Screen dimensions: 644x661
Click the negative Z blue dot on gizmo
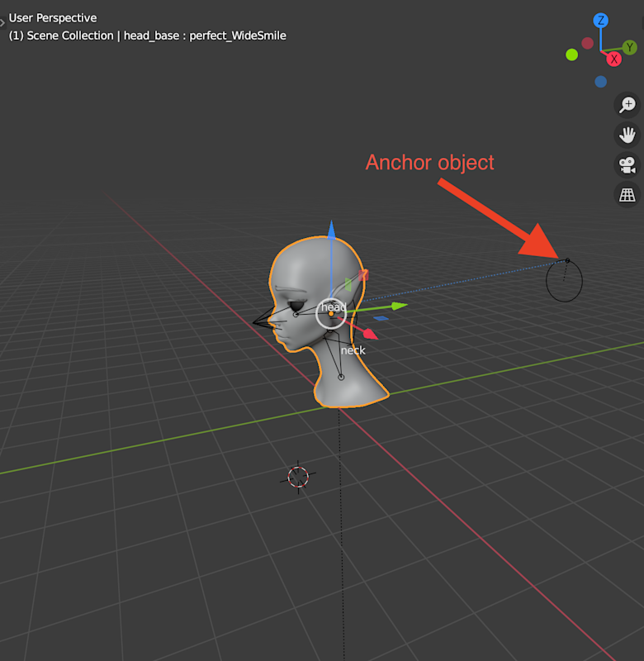(600, 81)
